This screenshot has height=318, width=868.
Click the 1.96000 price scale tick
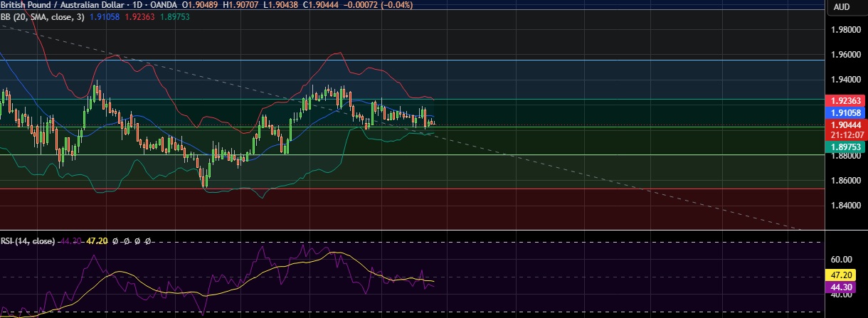[847, 55]
